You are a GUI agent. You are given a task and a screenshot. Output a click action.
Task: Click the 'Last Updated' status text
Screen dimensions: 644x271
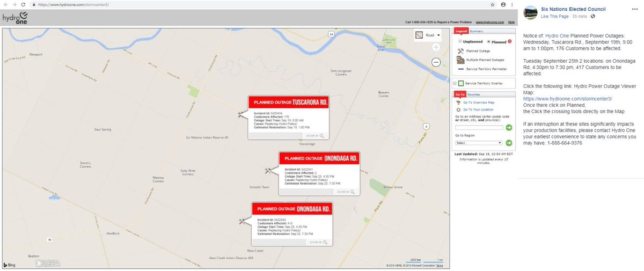[483, 153]
